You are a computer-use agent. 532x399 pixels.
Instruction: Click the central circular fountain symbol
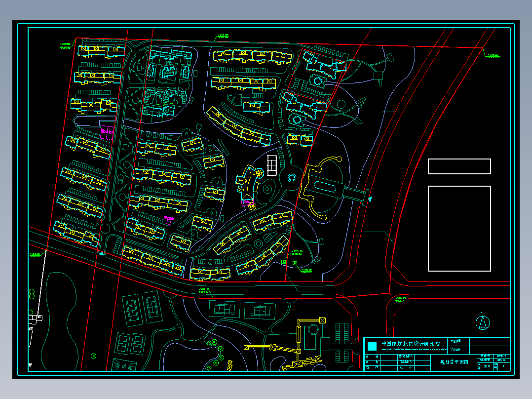(x=292, y=178)
